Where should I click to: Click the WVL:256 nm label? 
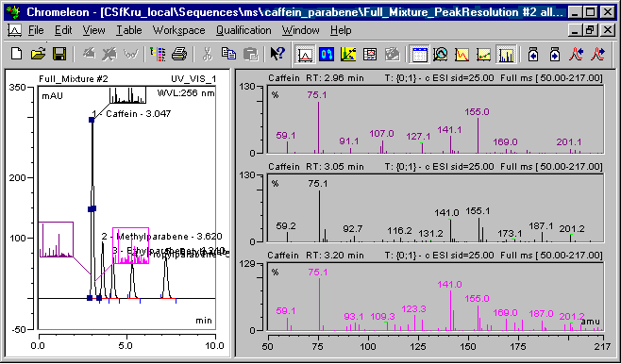(186, 93)
